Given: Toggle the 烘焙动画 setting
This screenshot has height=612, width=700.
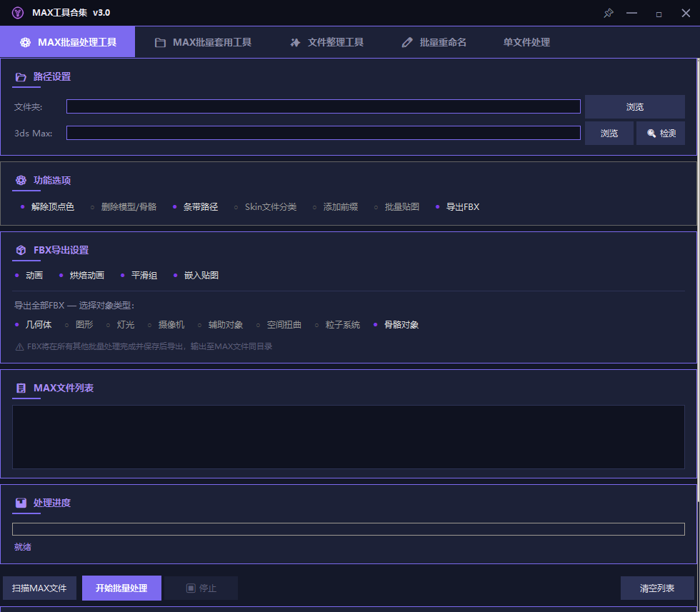Looking at the screenshot, I should coord(81,276).
